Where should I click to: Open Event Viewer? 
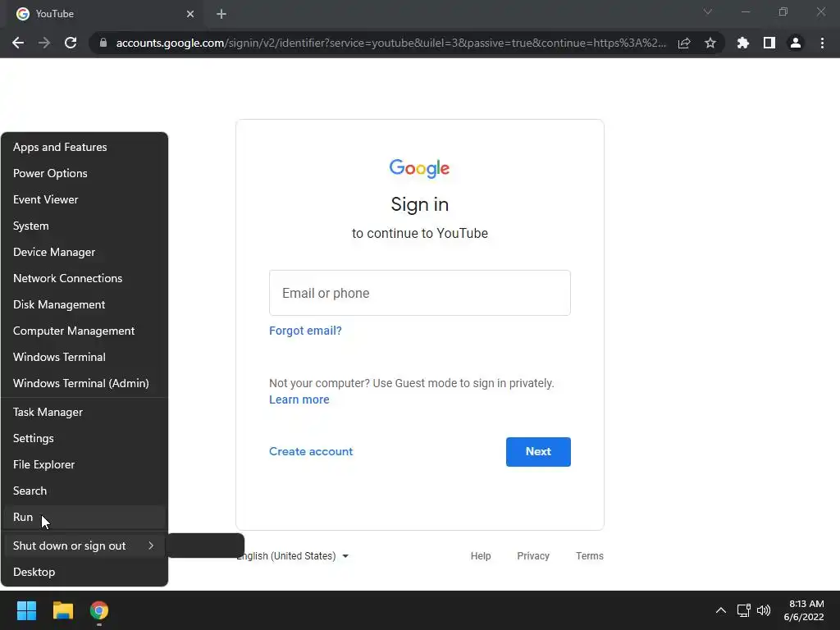(84, 199)
